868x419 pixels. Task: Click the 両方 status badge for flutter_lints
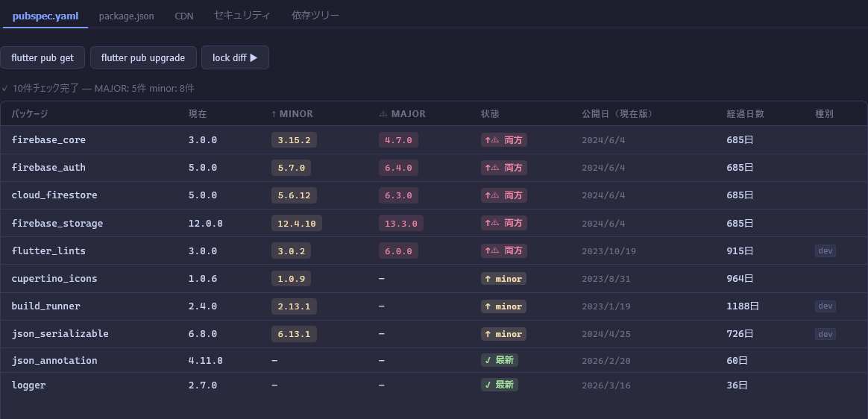(504, 251)
